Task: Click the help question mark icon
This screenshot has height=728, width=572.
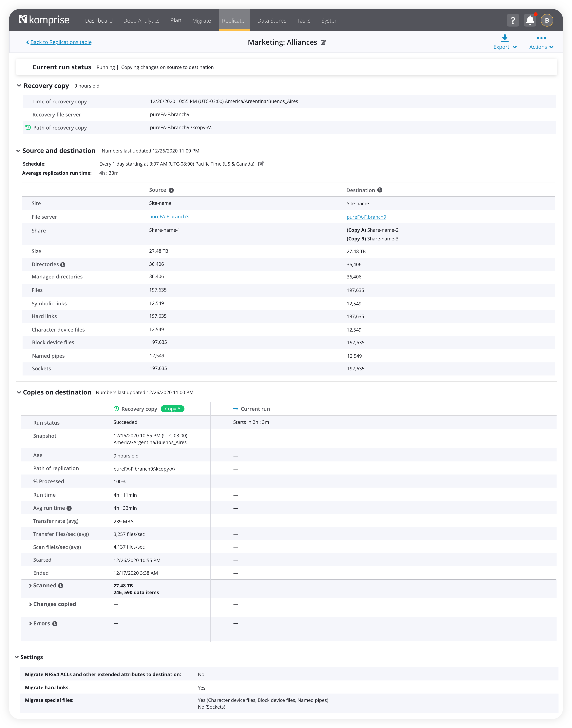Action: (513, 20)
